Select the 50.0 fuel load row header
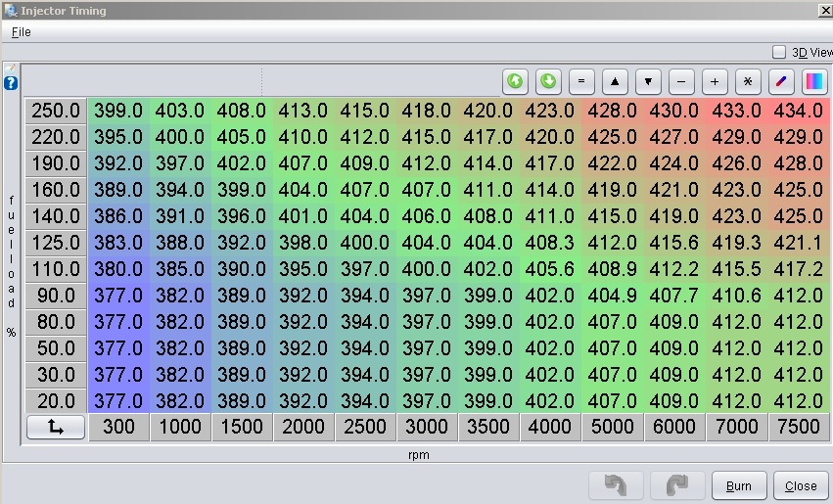 (56, 348)
